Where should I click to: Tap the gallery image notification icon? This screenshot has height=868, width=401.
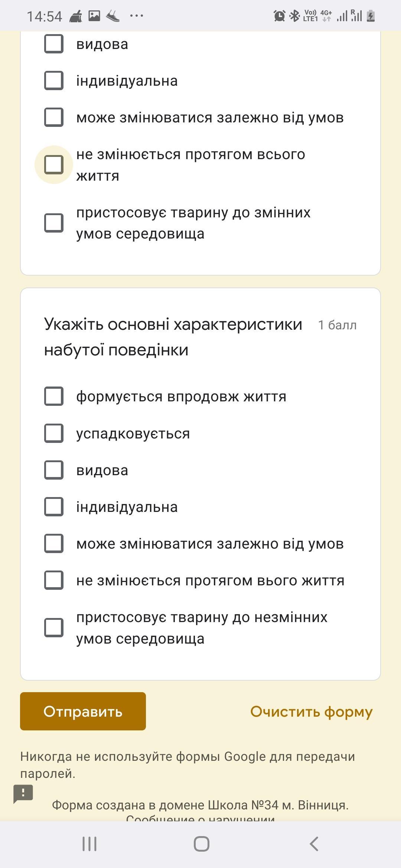click(94, 16)
